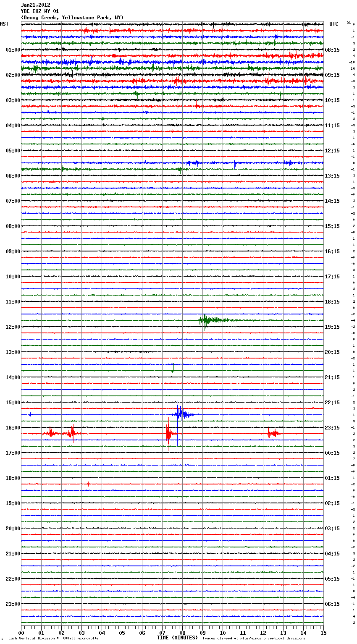The width and height of the screenshot is (357, 644).
Task: Select the 12:00 MST row label
Action: (x=13, y=327)
